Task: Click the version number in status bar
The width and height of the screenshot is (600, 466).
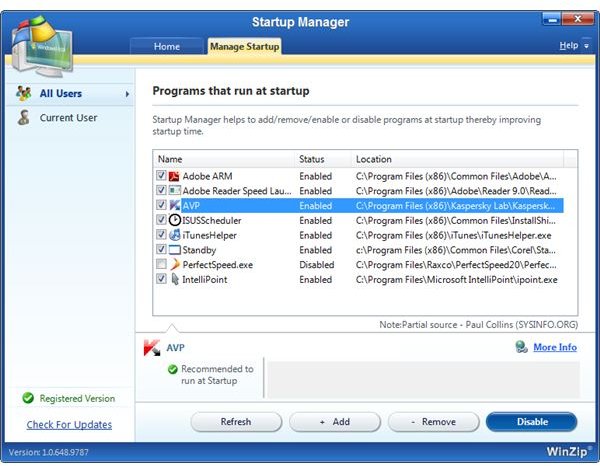Action: point(49,452)
